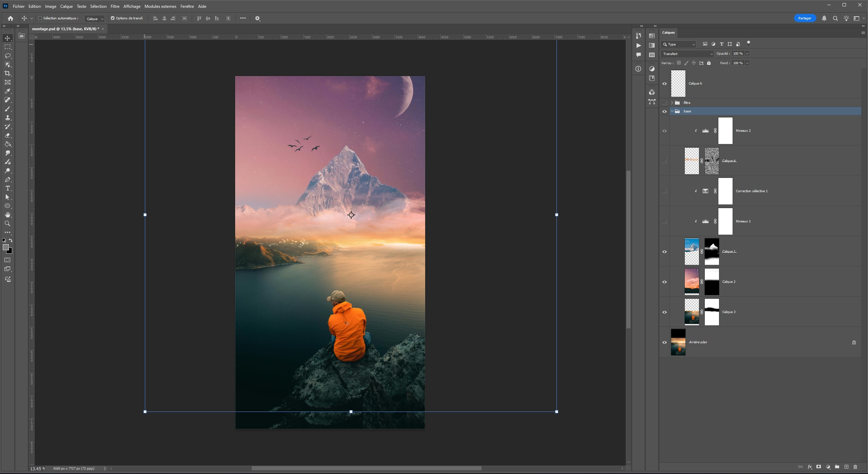Viewport: 868px width, 474px height.
Task: Toggle visibility of Arrière-plan layer
Action: [664, 342]
